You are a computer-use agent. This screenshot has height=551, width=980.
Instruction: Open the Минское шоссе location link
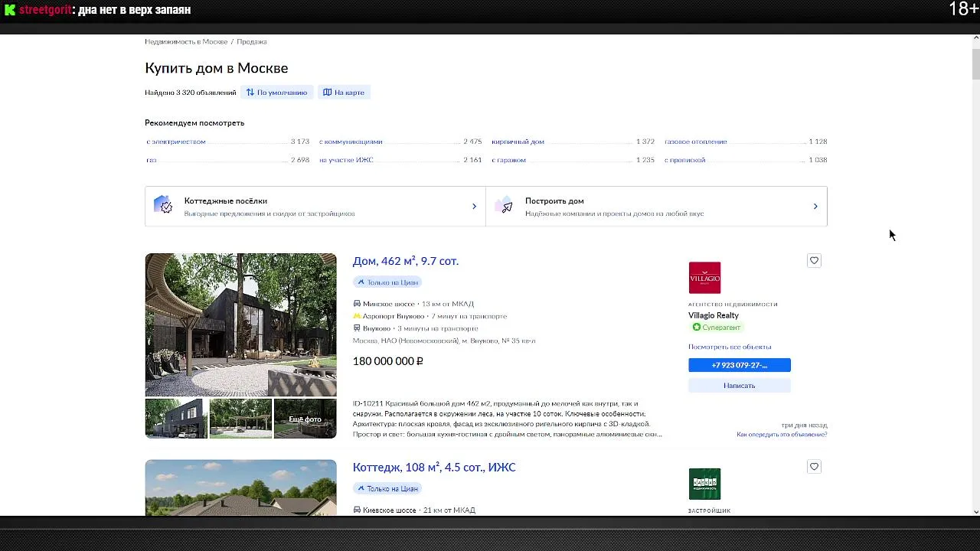[x=389, y=304]
